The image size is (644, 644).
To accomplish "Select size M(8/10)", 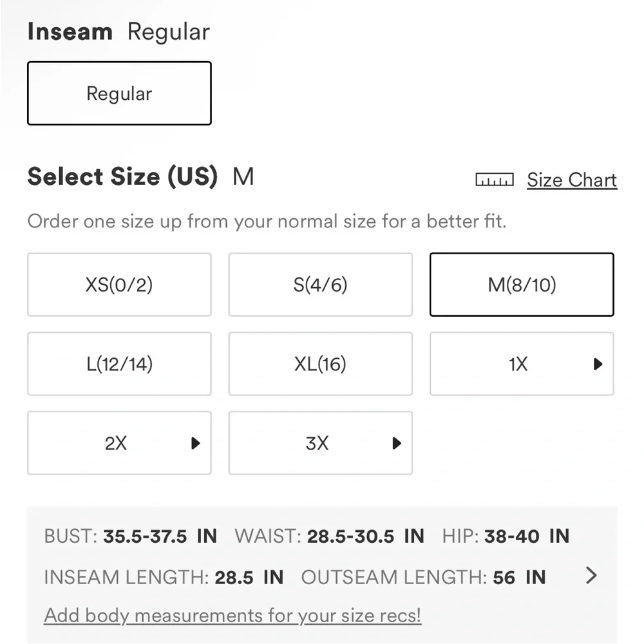I will (522, 285).
